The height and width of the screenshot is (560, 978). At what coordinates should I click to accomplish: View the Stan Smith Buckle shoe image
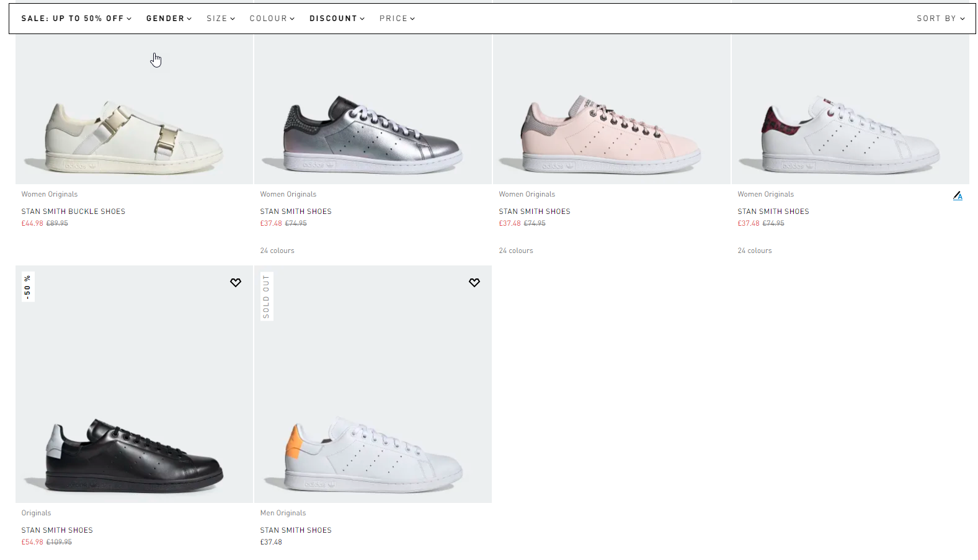click(134, 109)
